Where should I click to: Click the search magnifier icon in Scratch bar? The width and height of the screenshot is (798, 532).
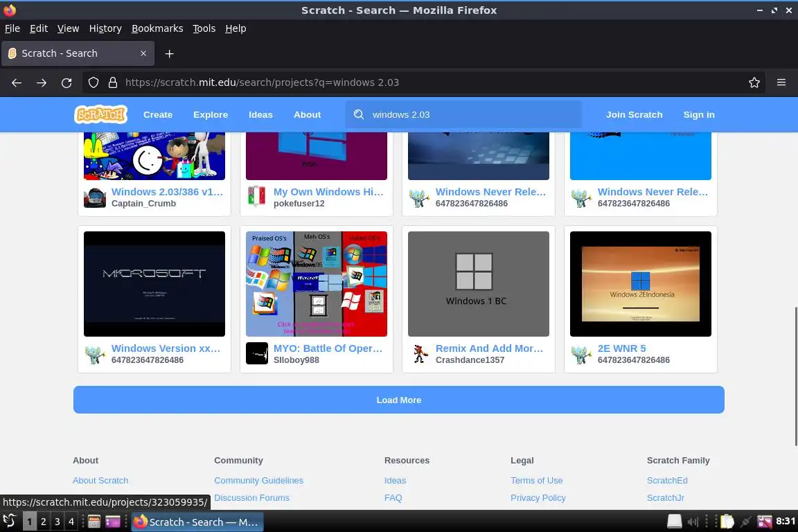359,114
